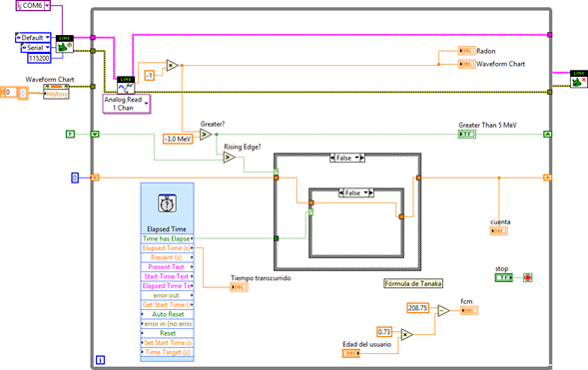588x370 pixels.
Task: Select the subtract node feeding fcm
Action: tap(443, 310)
